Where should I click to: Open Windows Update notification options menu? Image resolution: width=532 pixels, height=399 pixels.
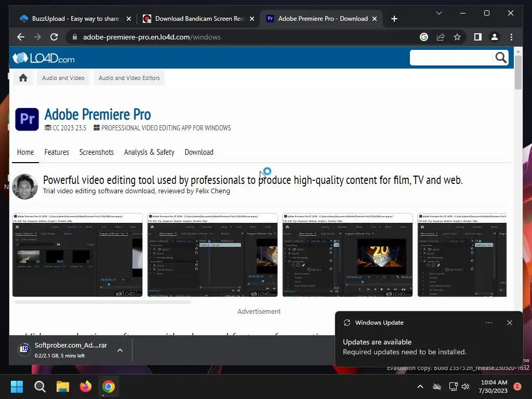tap(488, 323)
